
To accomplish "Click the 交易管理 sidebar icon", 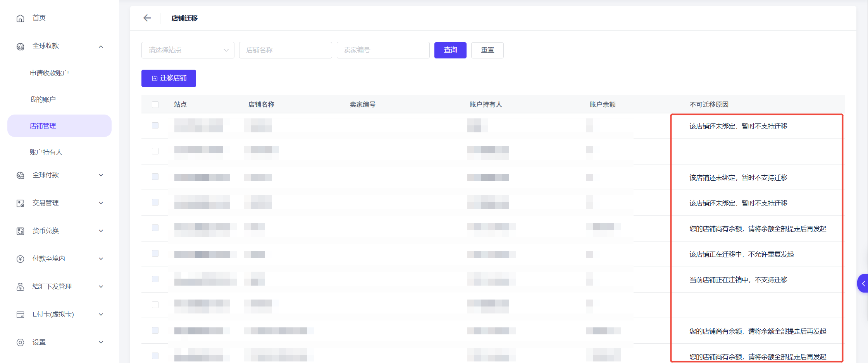I will click(21, 203).
